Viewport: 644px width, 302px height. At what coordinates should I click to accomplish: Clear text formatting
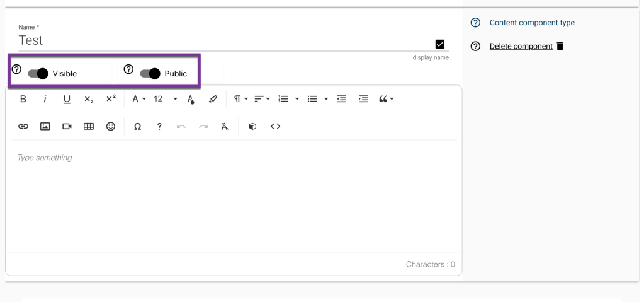(x=225, y=126)
